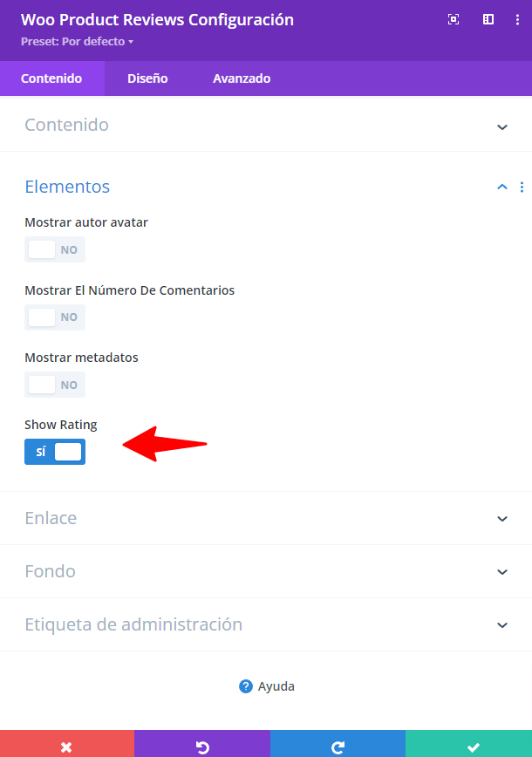The width and height of the screenshot is (532, 757).
Task: Open the header three-dot options menu
Action: [x=517, y=19]
